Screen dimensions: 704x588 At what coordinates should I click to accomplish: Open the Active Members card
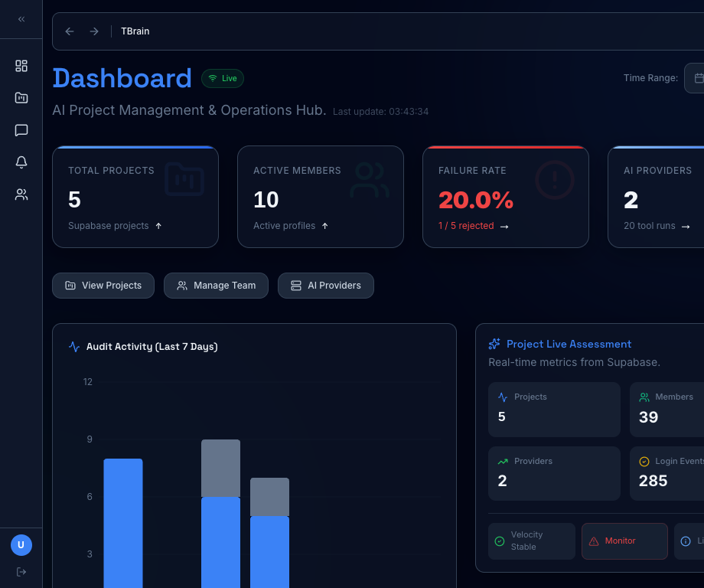pos(321,197)
